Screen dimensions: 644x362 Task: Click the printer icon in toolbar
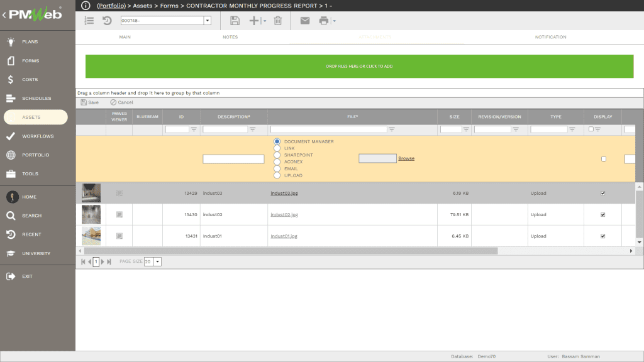(323, 21)
